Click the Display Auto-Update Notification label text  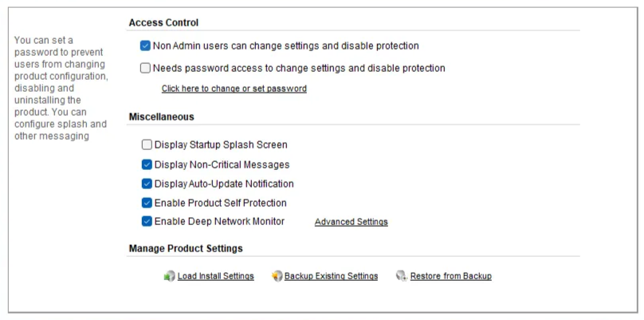[x=224, y=184]
